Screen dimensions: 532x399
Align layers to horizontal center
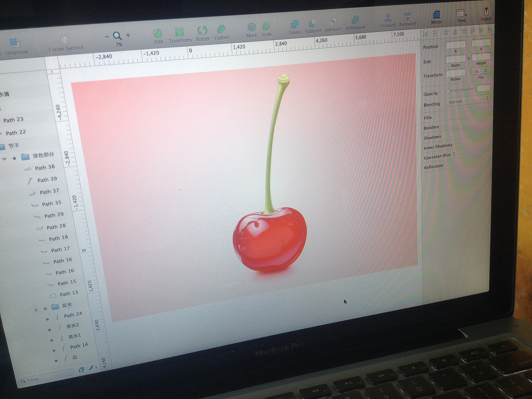(455, 32)
